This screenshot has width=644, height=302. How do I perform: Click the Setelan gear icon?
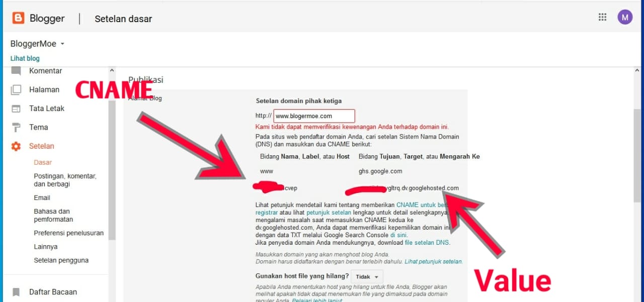tap(16, 146)
